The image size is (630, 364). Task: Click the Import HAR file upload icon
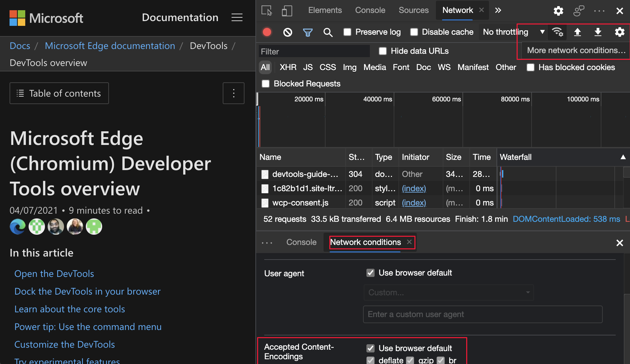coord(577,32)
